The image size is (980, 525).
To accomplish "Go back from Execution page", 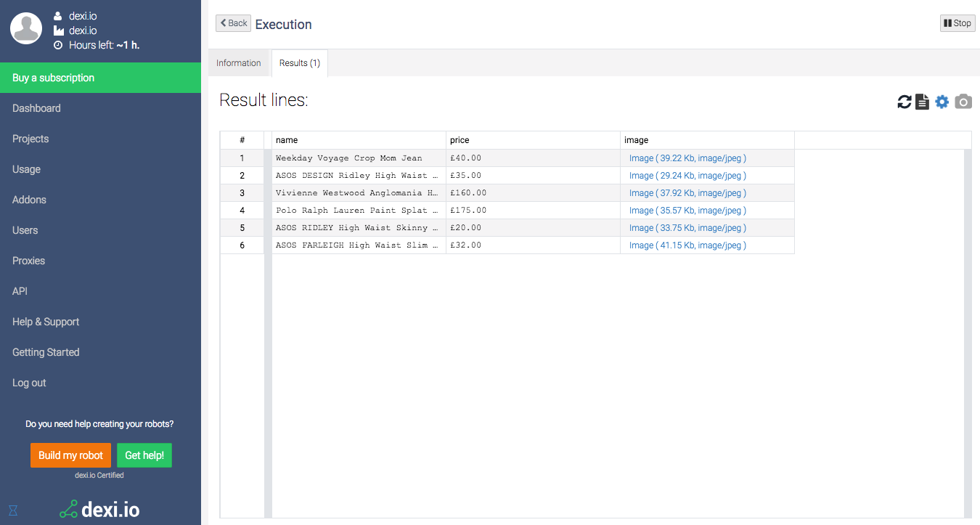I will point(233,23).
